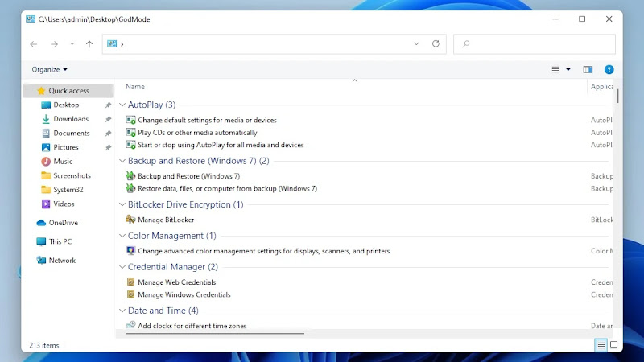Open the Documents folder

pos(71,133)
